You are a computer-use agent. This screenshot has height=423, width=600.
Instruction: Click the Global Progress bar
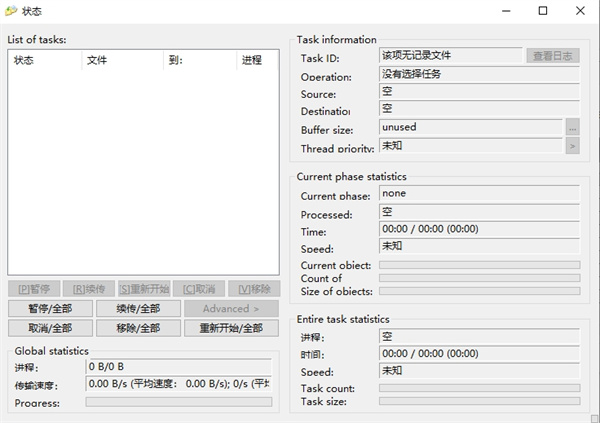pyautogui.click(x=179, y=402)
